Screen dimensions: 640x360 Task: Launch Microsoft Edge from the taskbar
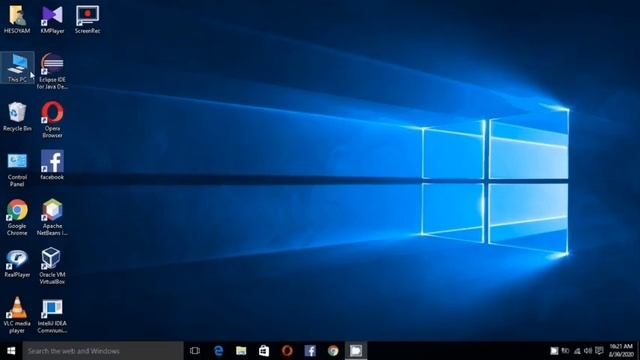click(x=219, y=351)
